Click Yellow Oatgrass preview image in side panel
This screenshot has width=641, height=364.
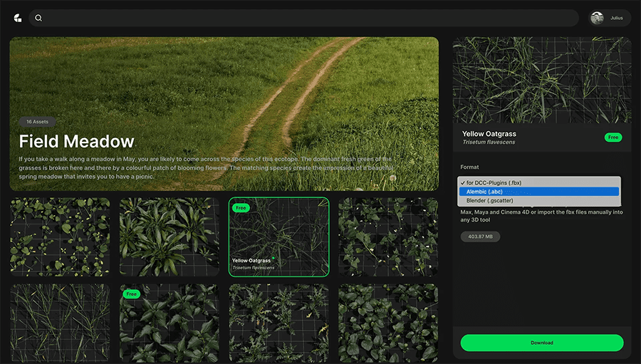coord(542,80)
